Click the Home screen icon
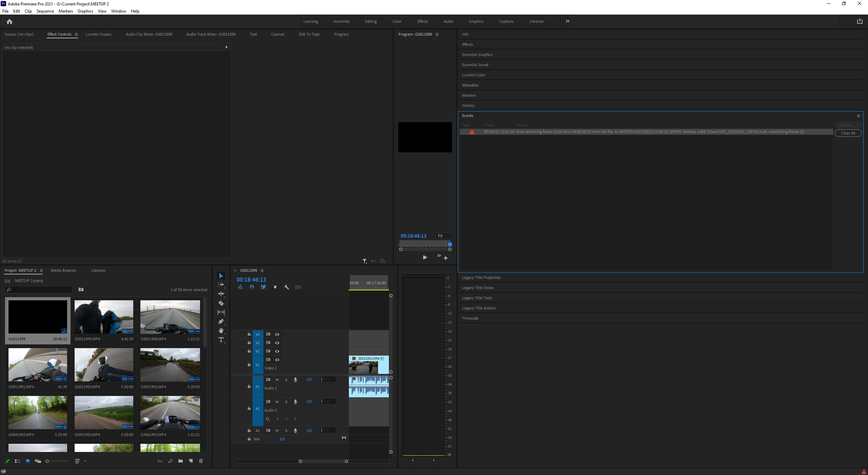 coord(9,22)
